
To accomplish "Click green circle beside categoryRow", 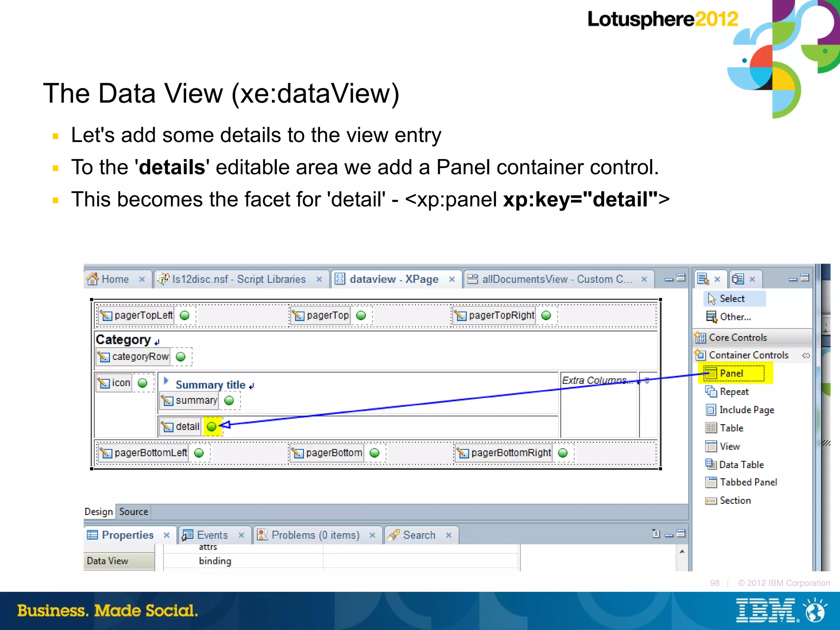I will coord(180,357).
